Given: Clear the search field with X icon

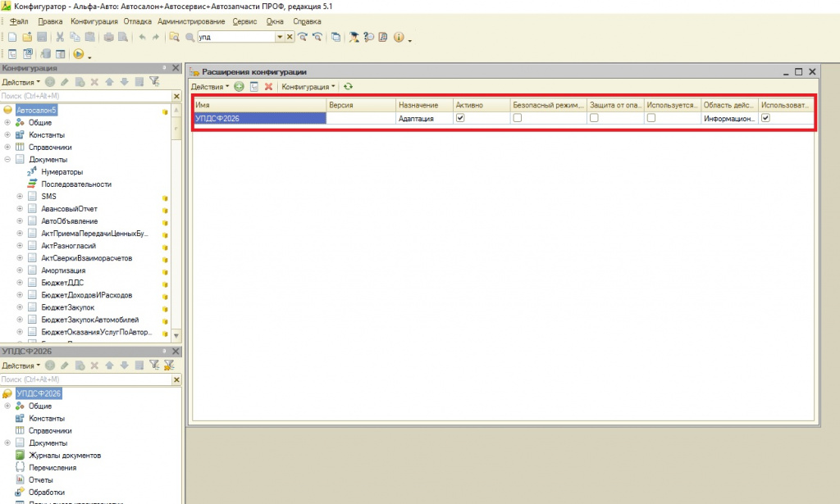Looking at the screenshot, I should pos(290,37).
